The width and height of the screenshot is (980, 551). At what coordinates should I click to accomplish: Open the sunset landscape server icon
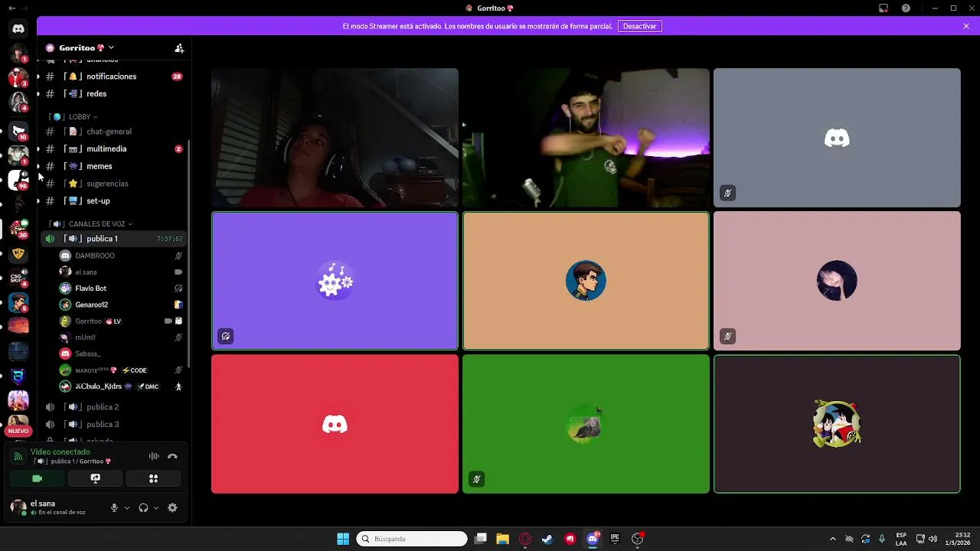coord(18,326)
